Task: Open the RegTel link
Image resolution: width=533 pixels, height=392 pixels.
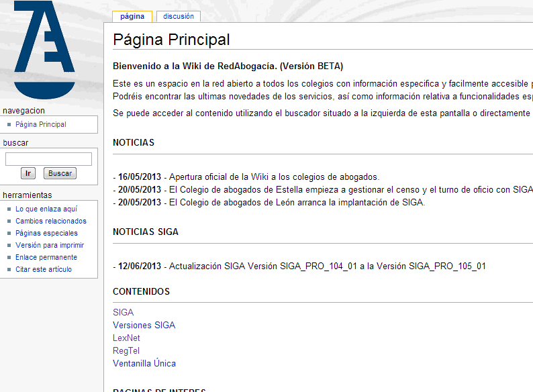Action: click(126, 351)
